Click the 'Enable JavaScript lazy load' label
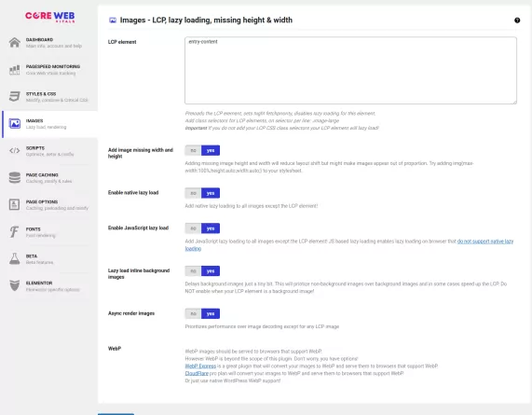This screenshot has width=532, height=415. [x=138, y=228]
